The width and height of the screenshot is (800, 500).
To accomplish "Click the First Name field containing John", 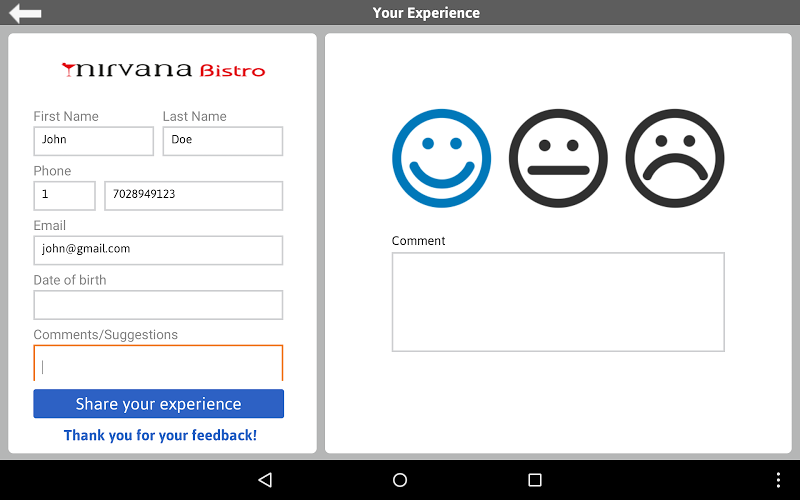I will tap(93, 141).
